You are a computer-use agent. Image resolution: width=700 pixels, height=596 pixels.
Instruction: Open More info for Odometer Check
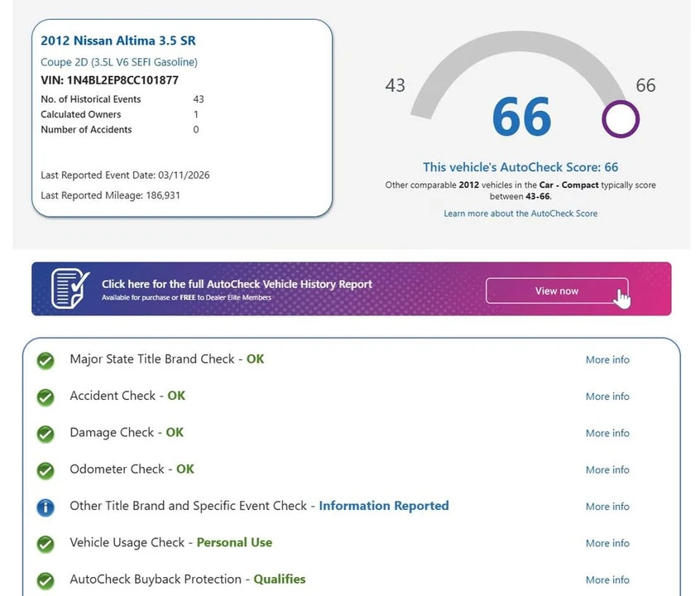607,469
